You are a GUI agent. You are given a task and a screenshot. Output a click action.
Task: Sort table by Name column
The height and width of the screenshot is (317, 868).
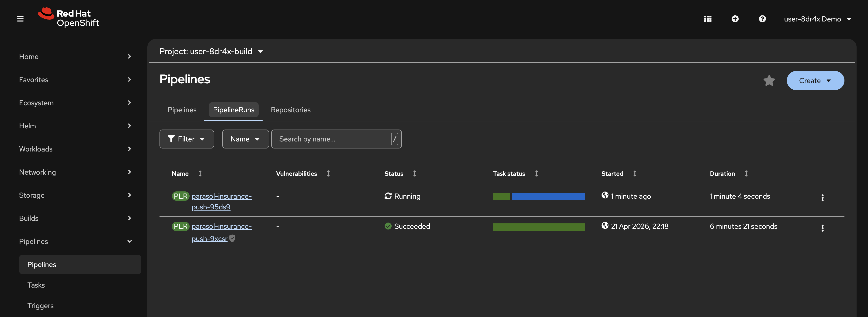[x=180, y=174]
